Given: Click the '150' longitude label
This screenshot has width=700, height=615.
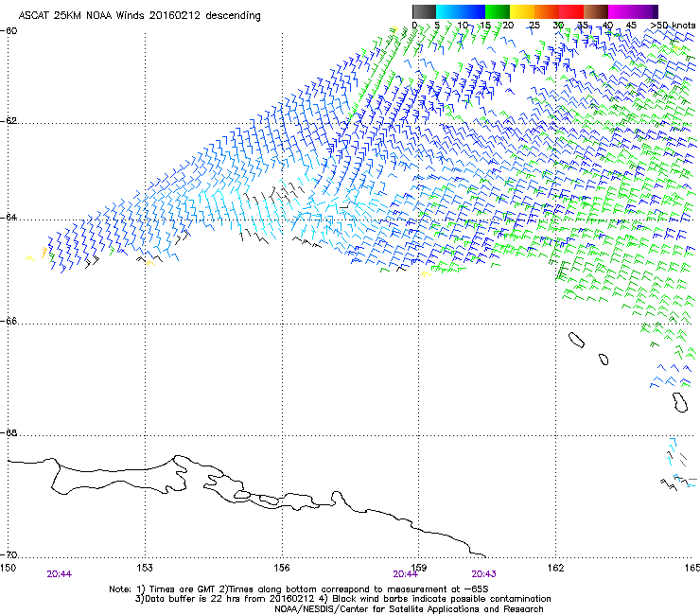Looking at the screenshot, I should click(8, 568).
